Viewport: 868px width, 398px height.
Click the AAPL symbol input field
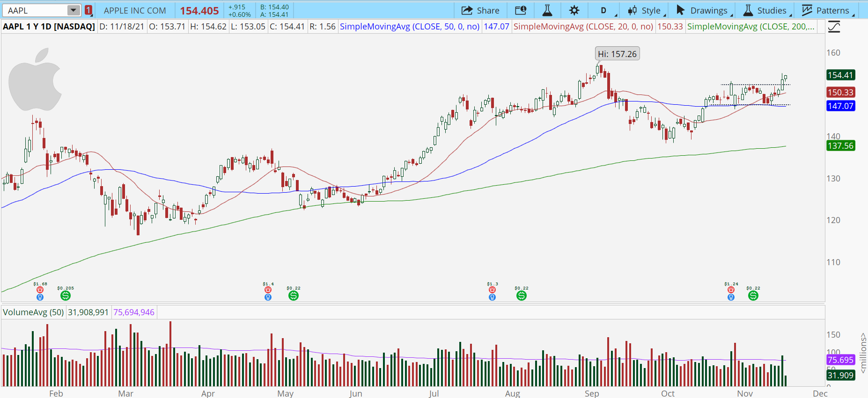coord(36,10)
